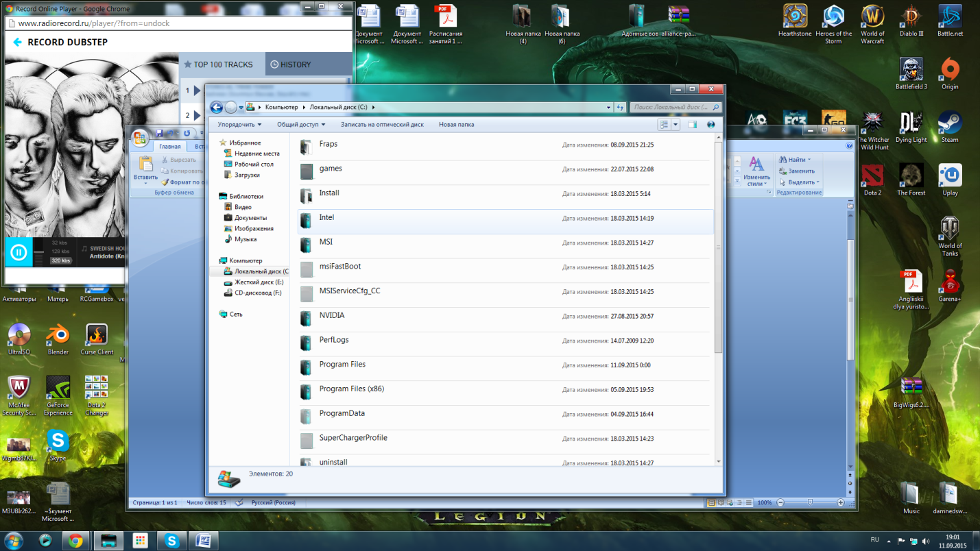980x551 pixels.
Task: Click Заменить in Word ribbon
Action: [x=796, y=171]
